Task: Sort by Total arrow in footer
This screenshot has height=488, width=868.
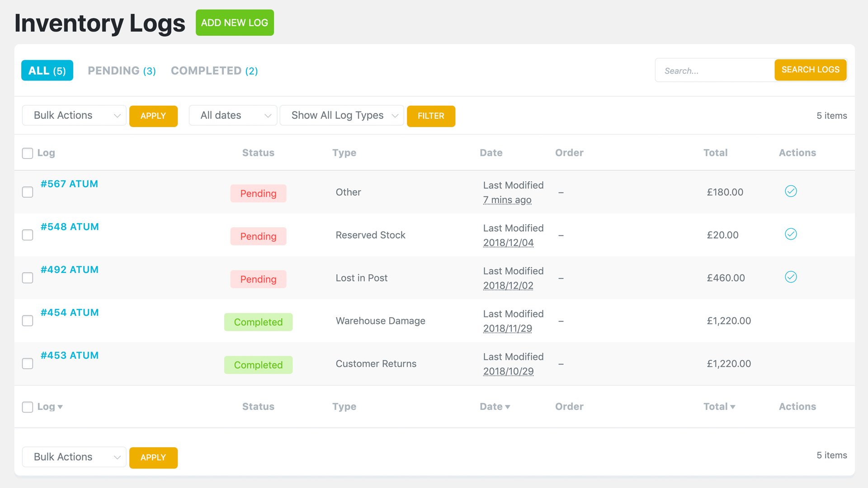Action: click(x=733, y=407)
